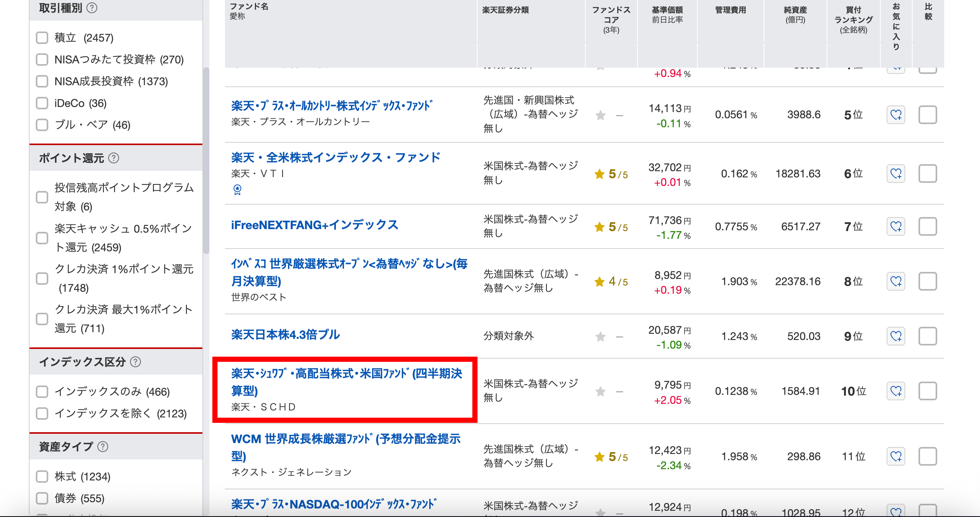Click 10位 ranking for 楽天・SCHD

click(x=854, y=391)
